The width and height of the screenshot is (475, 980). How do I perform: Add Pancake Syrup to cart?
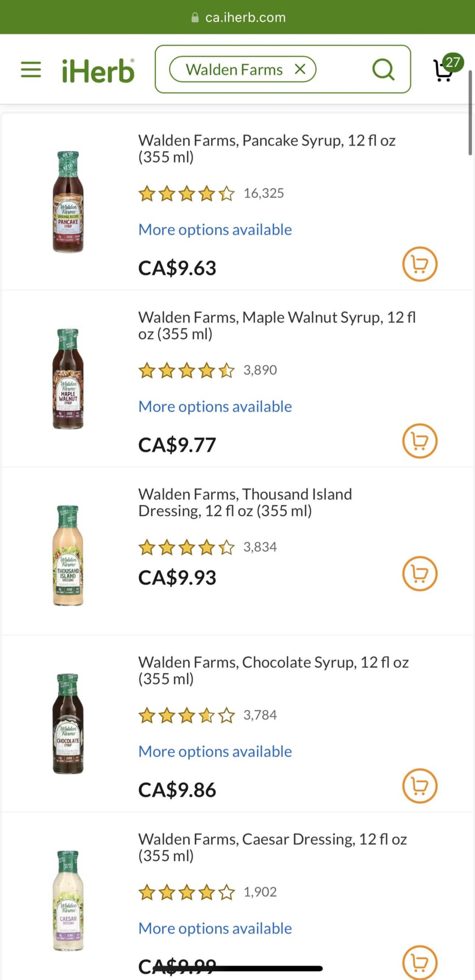[420, 264]
